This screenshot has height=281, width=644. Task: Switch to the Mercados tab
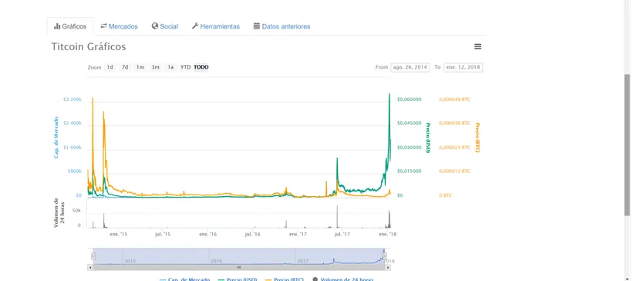pyautogui.click(x=119, y=26)
